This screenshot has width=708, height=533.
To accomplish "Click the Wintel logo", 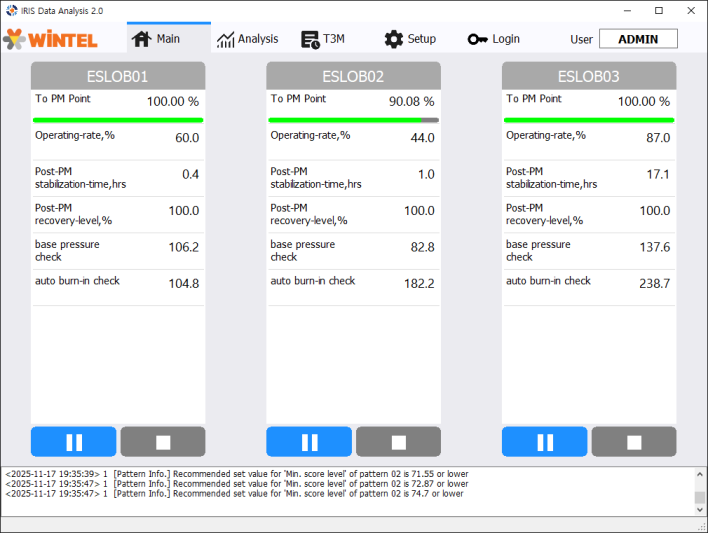I will pyautogui.click(x=50, y=39).
